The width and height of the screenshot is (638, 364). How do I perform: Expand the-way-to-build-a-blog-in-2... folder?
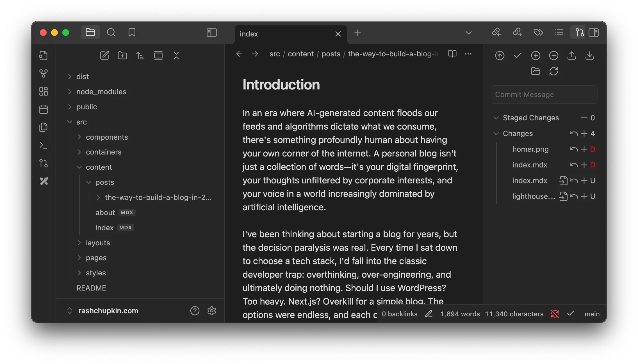(x=158, y=197)
